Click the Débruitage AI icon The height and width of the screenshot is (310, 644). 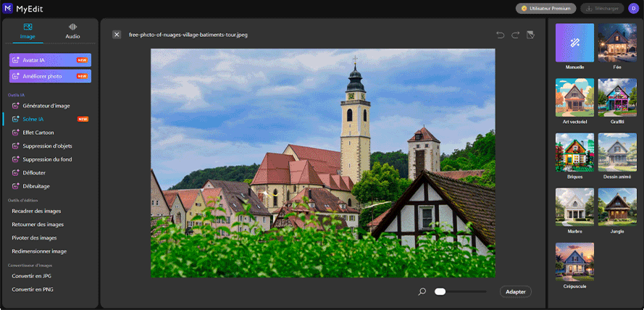[x=16, y=186]
